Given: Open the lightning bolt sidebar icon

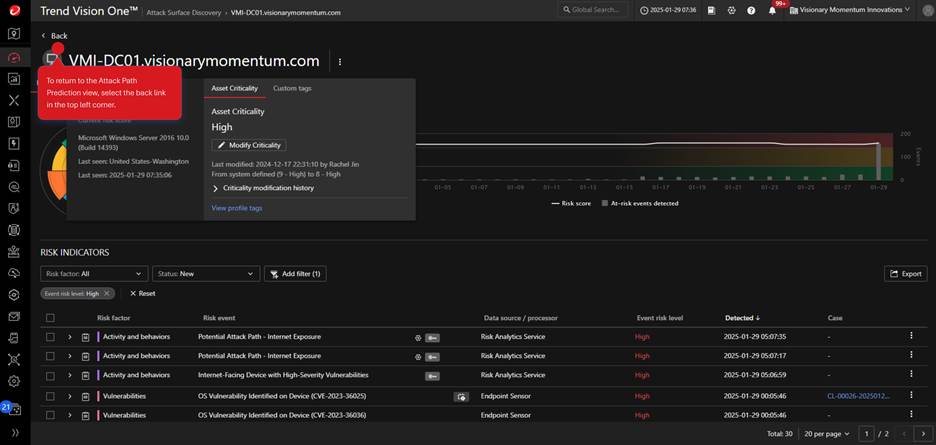Looking at the screenshot, I should (14, 143).
